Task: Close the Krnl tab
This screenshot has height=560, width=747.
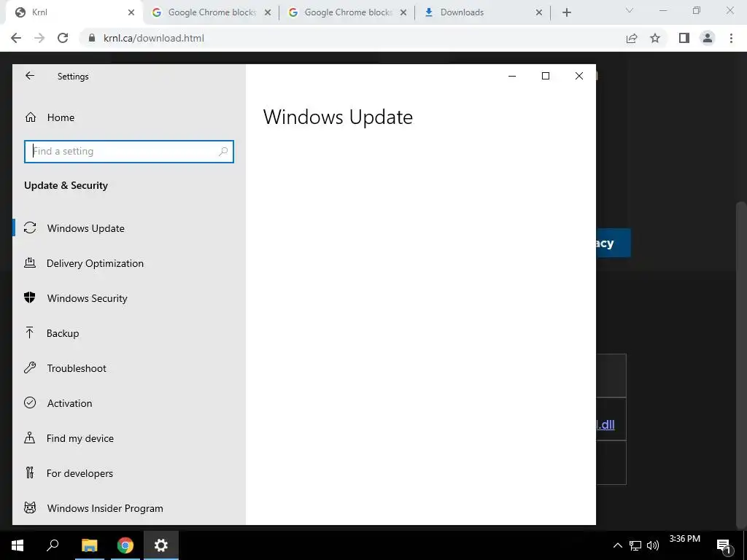Action: coord(131,13)
